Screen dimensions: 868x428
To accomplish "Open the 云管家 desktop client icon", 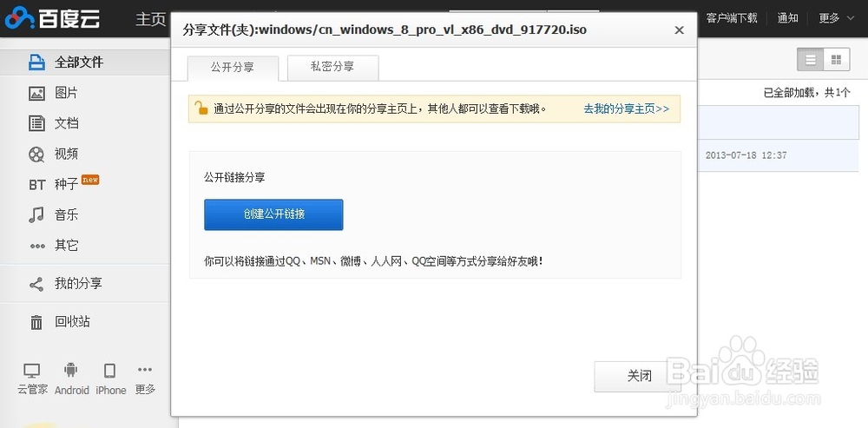I will point(31,371).
